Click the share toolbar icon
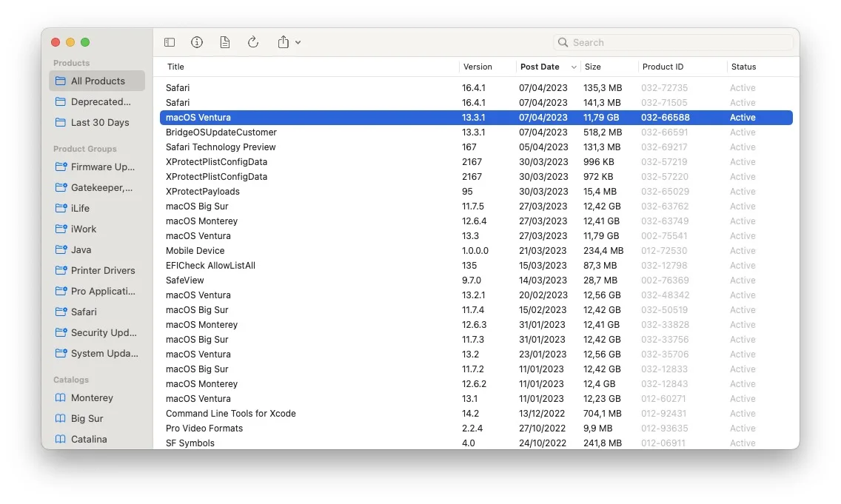Screen dimensions: 841x504 [284, 42]
